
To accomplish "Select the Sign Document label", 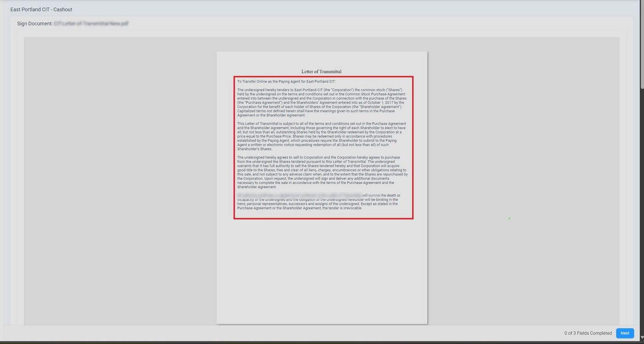I will coord(34,23).
